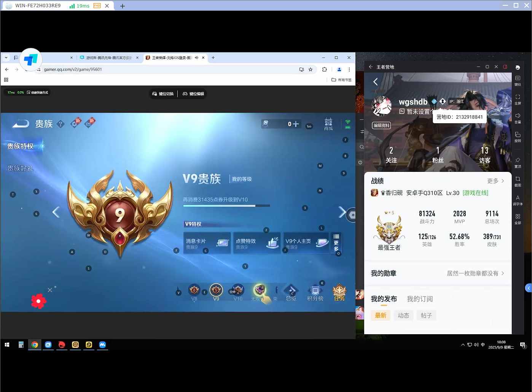This screenshot has width=532, height=392.
Task: Switch to the 贵族好礼 tab
Action: pos(21,168)
